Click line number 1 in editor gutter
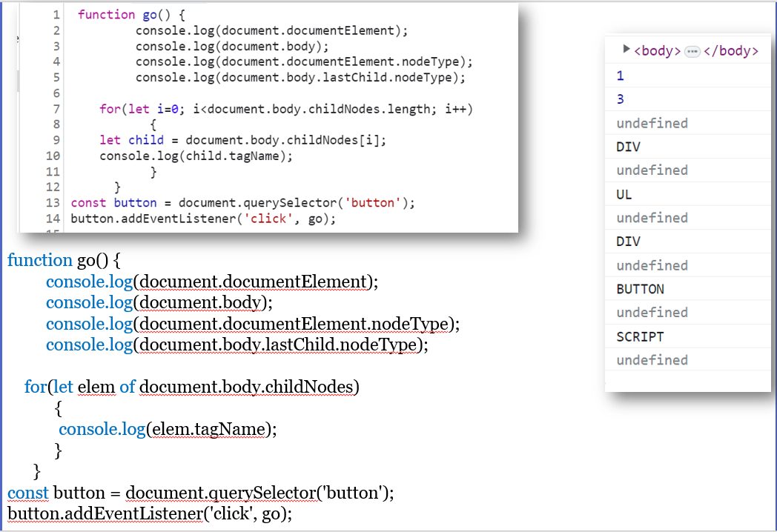777x532 pixels. pyautogui.click(x=56, y=15)
